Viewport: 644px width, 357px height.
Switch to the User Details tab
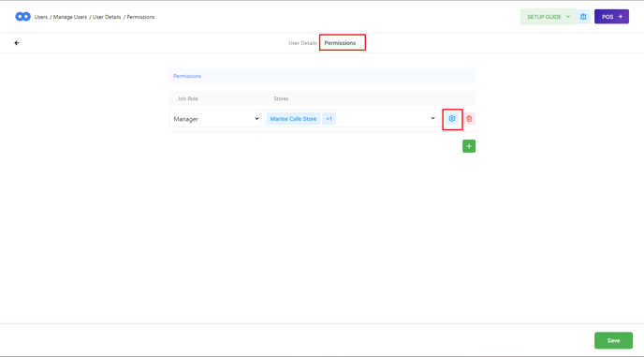302,43
